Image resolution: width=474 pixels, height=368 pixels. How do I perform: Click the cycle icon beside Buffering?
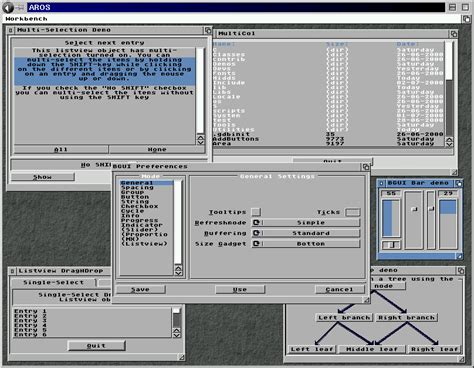[x=256, y=233]
